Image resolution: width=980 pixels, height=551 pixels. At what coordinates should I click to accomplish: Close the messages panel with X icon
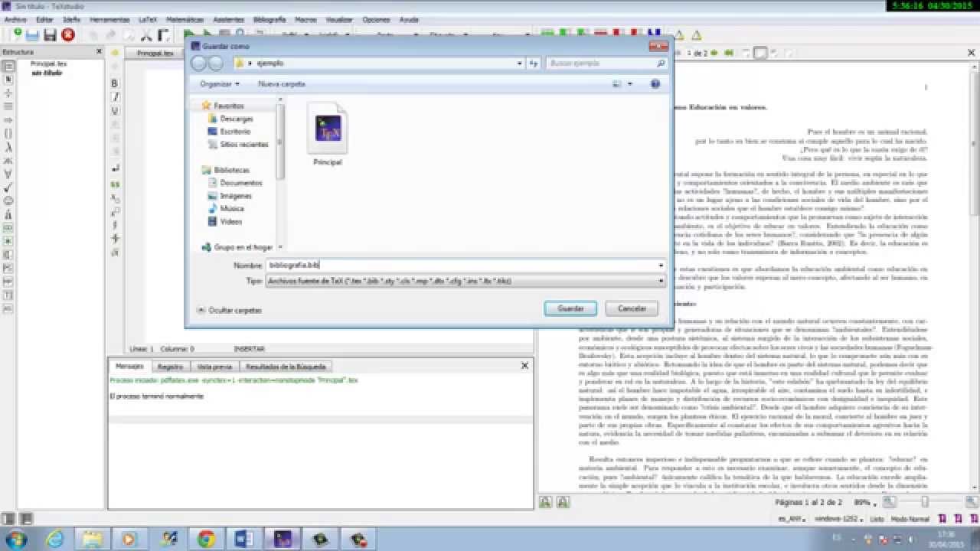pos(524,366)
